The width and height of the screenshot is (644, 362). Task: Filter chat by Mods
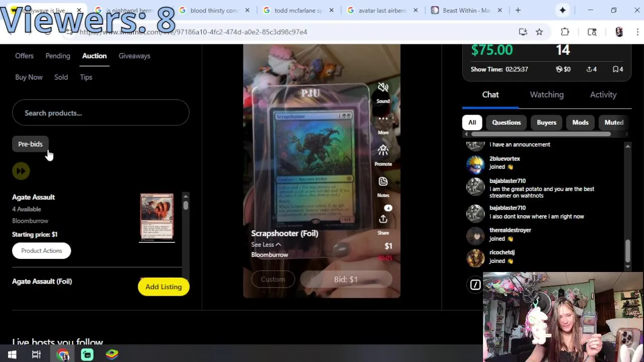coord(580,122)
